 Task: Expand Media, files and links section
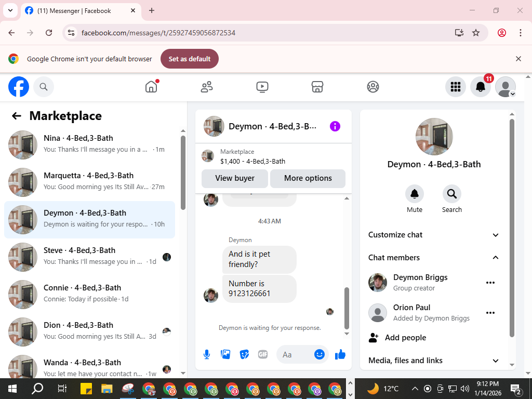(x=434, y=361)
